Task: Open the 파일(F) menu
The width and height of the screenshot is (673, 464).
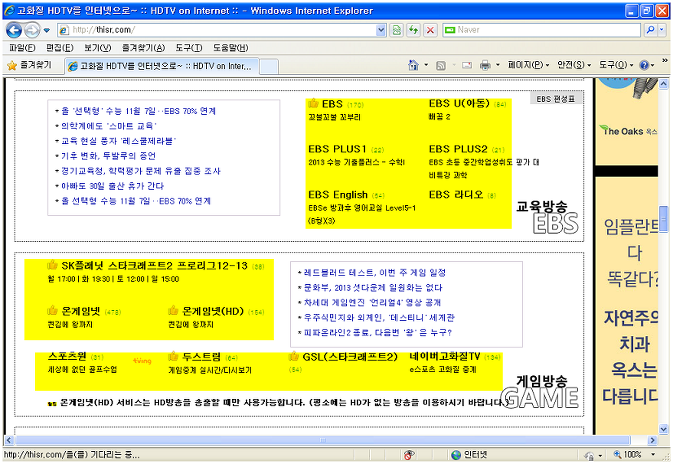Action: tap(22, 48)
